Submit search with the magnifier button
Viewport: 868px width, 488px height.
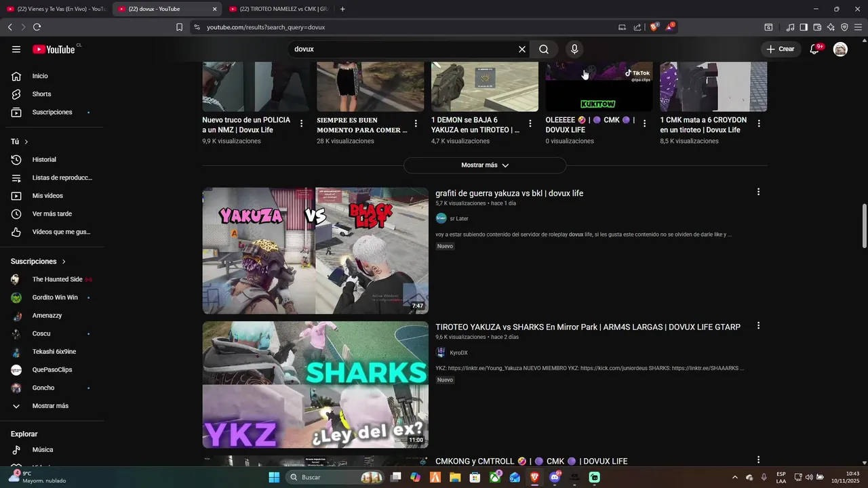pyautogui.click(x=544, y=49)
